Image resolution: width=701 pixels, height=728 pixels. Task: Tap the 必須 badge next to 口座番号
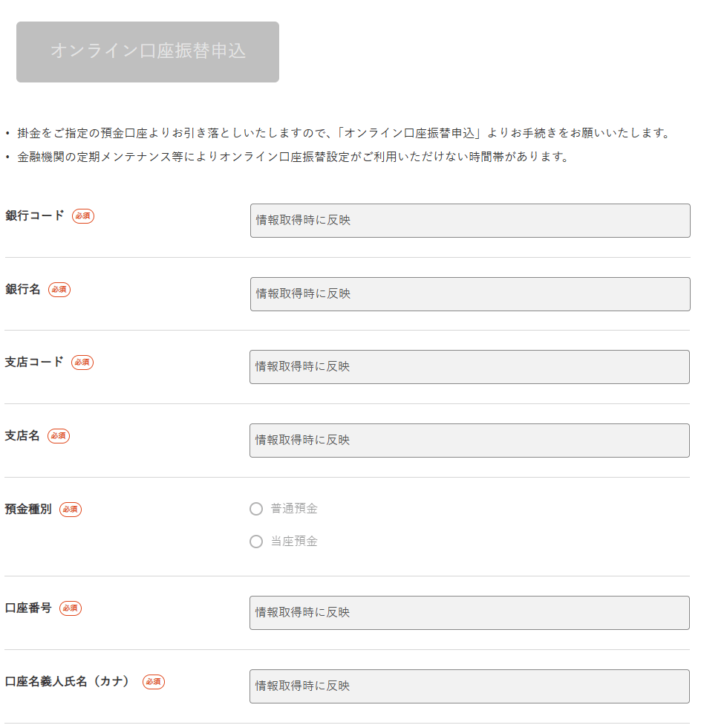coord(71,608)
